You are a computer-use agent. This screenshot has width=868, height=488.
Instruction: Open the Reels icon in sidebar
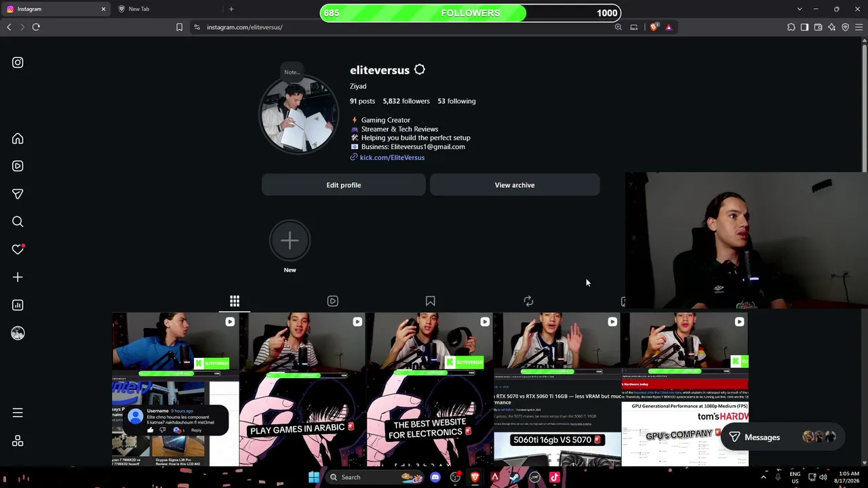(x=18, y=166)
